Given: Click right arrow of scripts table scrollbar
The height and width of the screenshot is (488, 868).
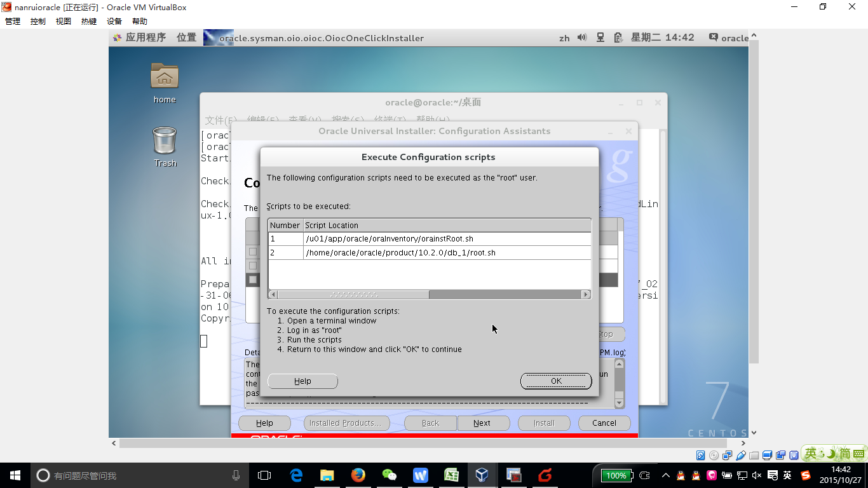Looking at the screenshot, I should coord(586,295).
